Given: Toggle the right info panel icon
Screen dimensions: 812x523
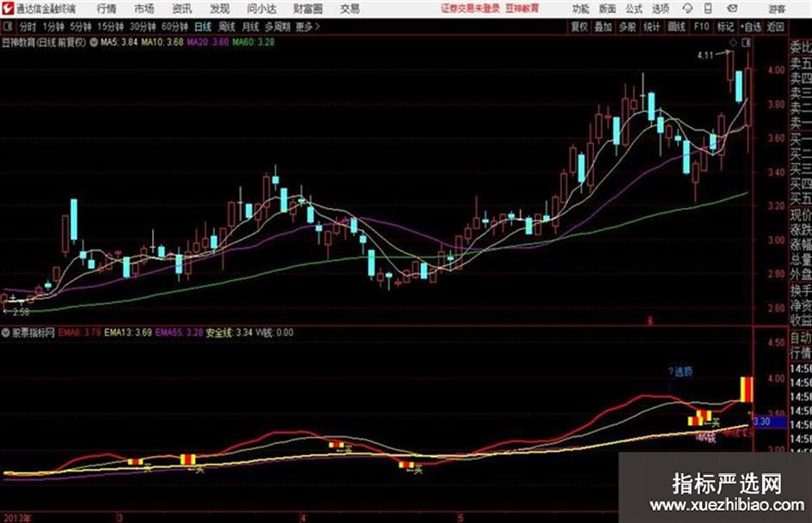Looking at the screenshot, I should (x=746, y=43).
